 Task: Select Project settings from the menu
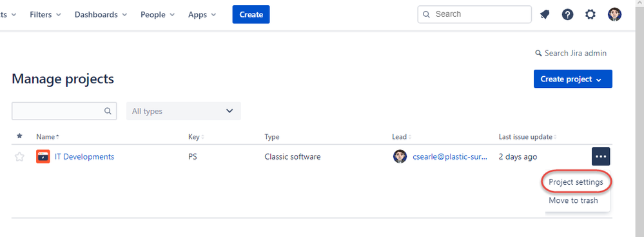tap(576, 182)
